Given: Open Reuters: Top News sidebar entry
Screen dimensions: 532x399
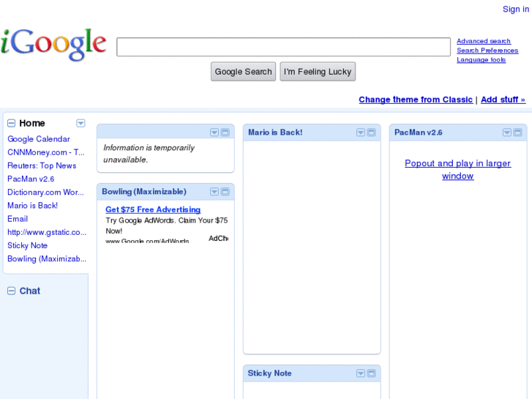Looking at the screenshot, I should [42, 165].
